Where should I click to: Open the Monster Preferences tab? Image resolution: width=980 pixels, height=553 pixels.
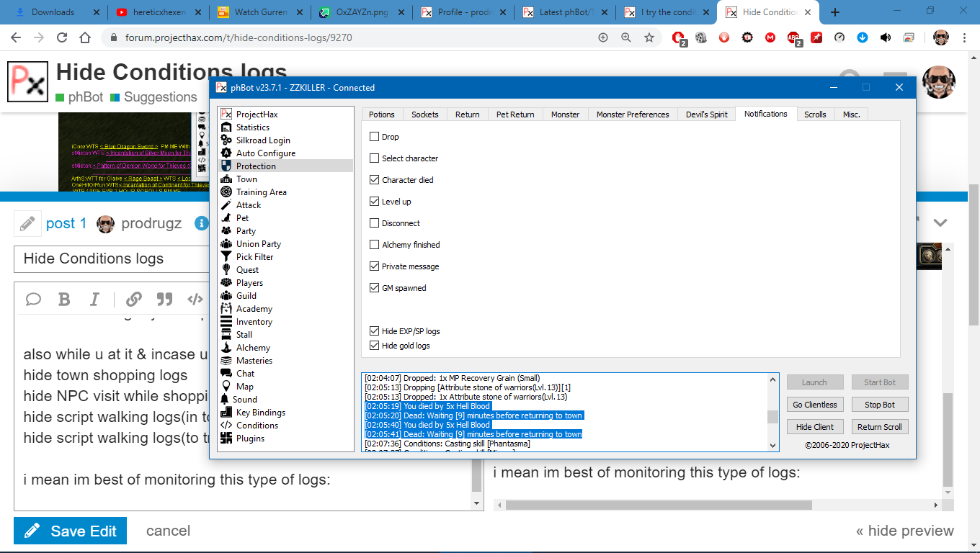click(x=632, y=114)
